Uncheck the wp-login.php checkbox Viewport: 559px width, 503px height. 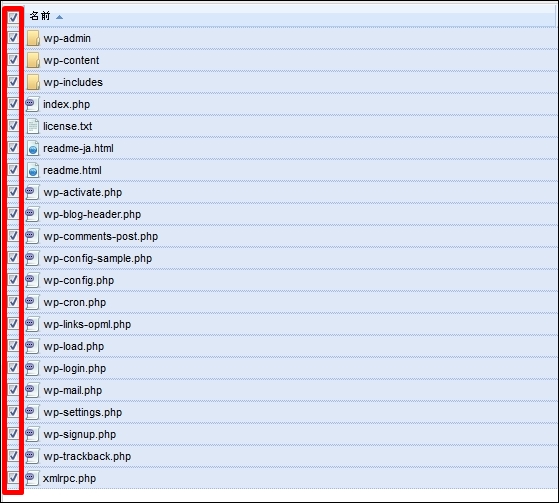pos(13,368)
